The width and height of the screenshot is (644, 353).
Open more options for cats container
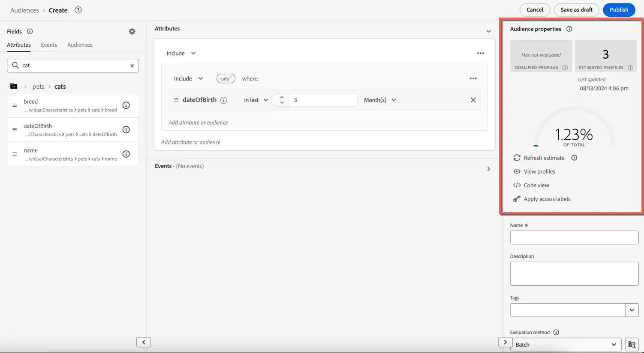pyautogui.click(x=473, y=78)
